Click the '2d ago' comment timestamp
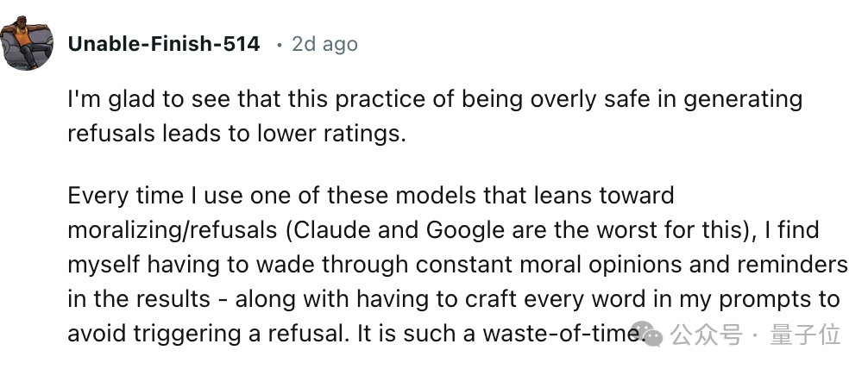The image size is (868, 369). (x=325, y=44)
